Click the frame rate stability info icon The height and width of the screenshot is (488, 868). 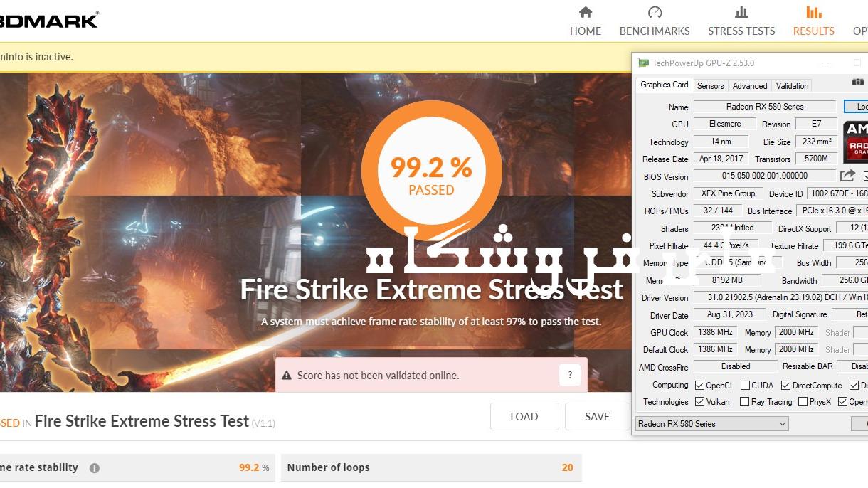click(x=95, y=468)
